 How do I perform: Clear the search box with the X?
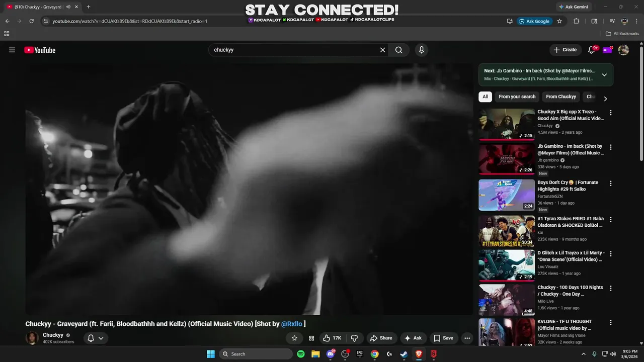(x=382, y=50)
